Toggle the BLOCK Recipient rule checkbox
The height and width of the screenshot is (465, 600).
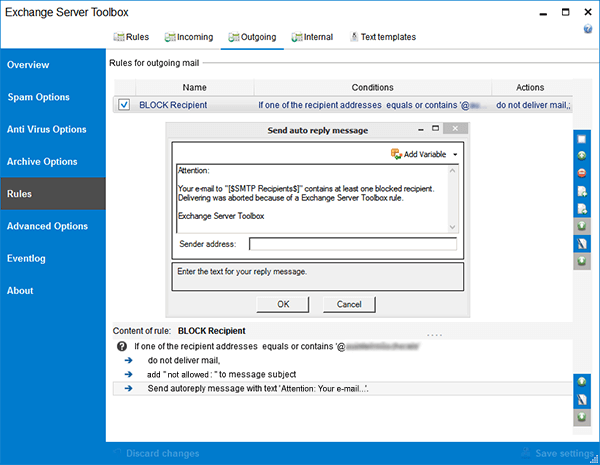tap(124, 104)
